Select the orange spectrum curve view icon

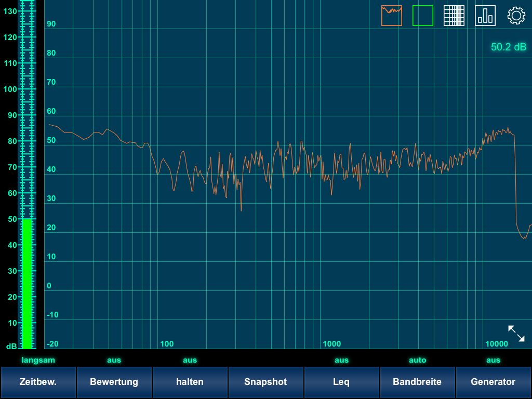click(x=392, y=16)
